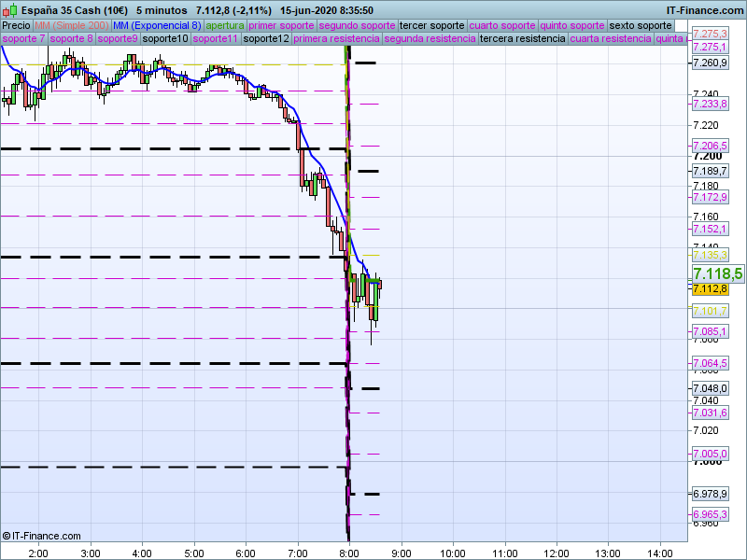This screenshot has height=560, width=747.
Task: Click the España 35 Cash (10€) title
Action: coord(75,10)
